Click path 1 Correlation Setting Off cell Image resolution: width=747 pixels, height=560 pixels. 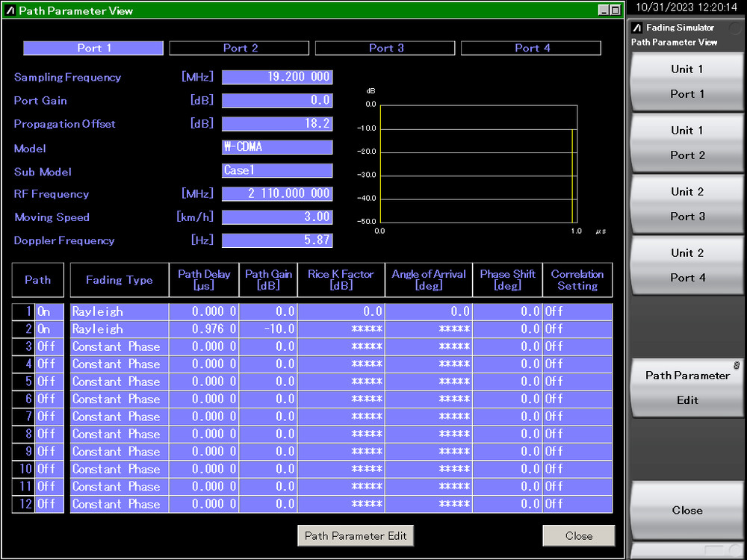(578, 312)
